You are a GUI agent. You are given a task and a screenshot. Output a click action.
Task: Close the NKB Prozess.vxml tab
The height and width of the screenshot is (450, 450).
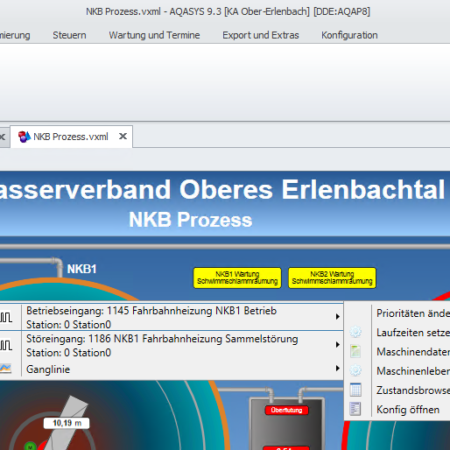[x=123, y=136]
